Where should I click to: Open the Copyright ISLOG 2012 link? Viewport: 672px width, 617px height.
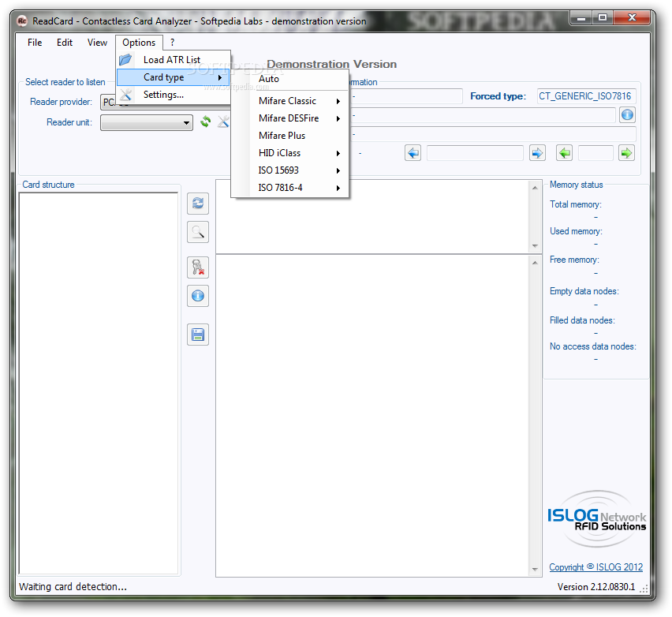[x=595, y=567]
